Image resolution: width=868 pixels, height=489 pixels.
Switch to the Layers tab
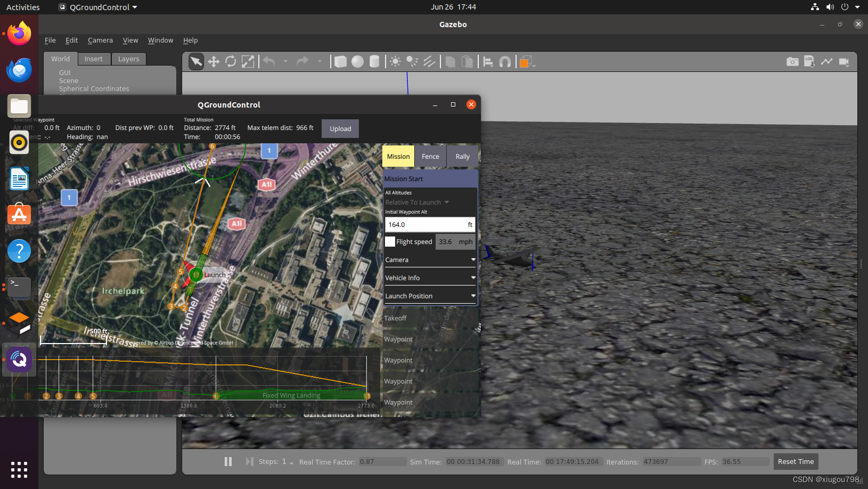(x=129, y=59)
